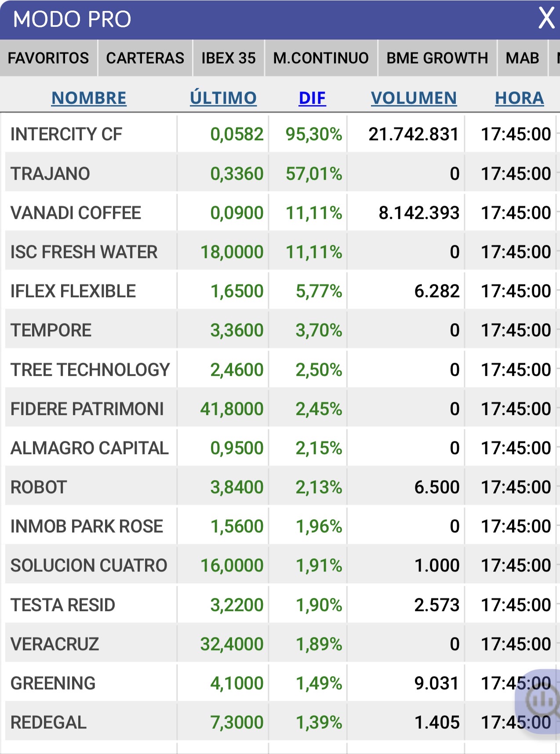Open the CARTERAS tab
Viewport: 560px width, 754px height.
coord(145,58)
